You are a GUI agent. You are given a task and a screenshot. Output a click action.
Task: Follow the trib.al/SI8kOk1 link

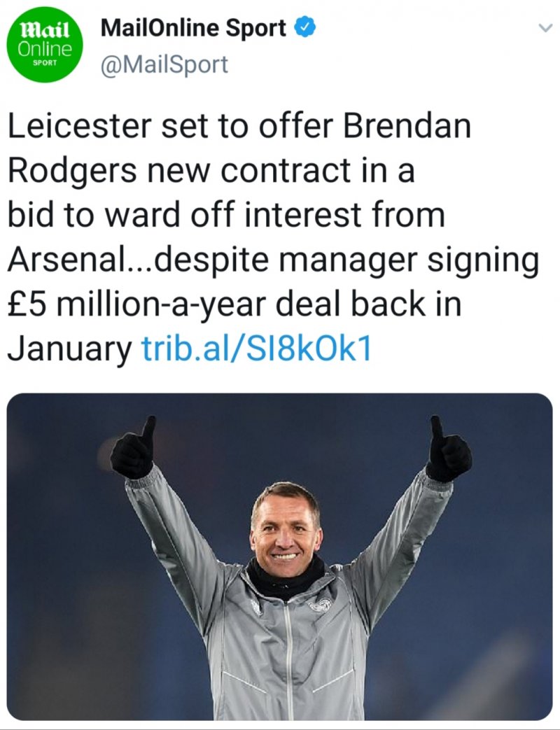[x=256, y=349]
